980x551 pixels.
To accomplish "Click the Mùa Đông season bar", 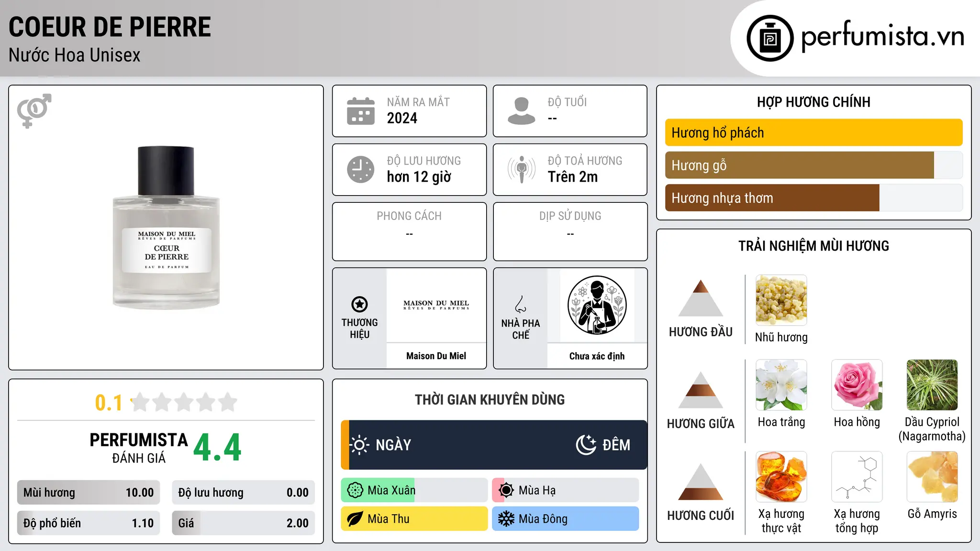I will coord(566,519).
